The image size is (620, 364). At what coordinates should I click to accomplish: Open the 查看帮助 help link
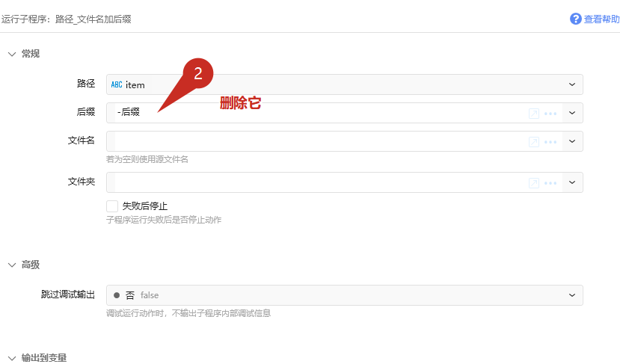[601, 19]
